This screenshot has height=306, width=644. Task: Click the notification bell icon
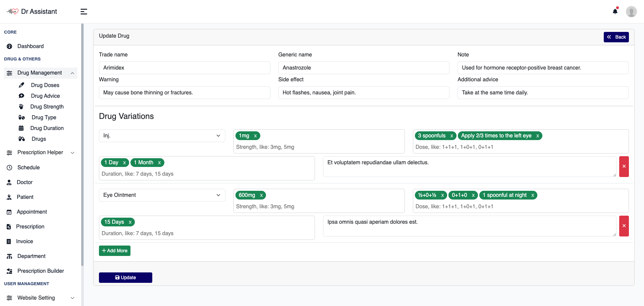(x=615, y=11)
